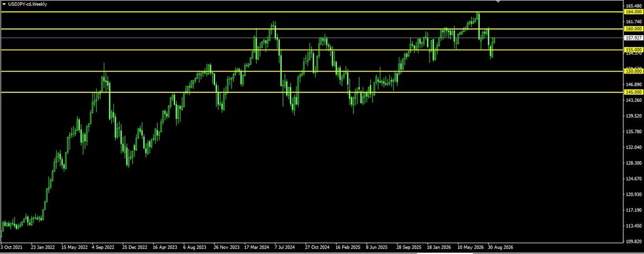Click the 128.300 price scale value
The height and width of the screenshot is (254, 644).
634,162
